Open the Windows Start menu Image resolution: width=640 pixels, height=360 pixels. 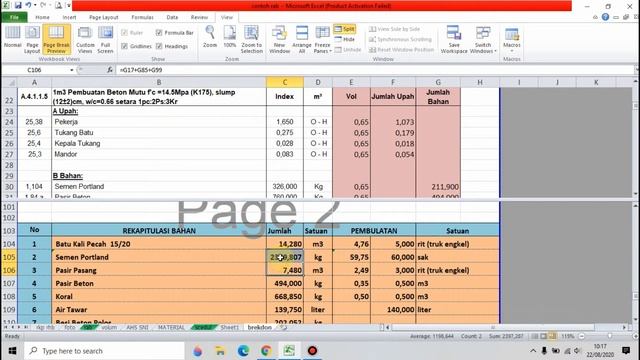pos(12,351)
